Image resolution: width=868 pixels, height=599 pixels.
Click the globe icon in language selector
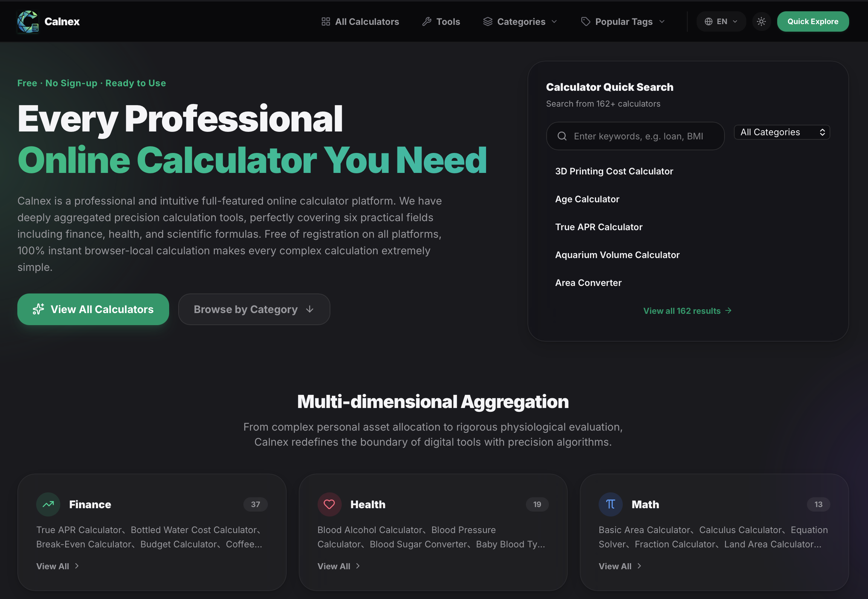[x=709, y=21]
